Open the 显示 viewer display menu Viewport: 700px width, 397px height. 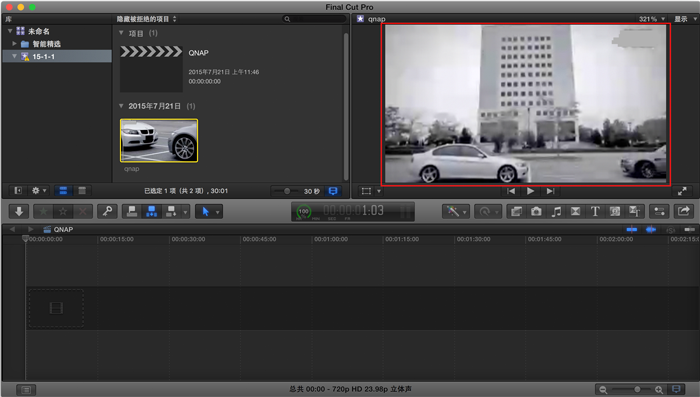[685, 19]
